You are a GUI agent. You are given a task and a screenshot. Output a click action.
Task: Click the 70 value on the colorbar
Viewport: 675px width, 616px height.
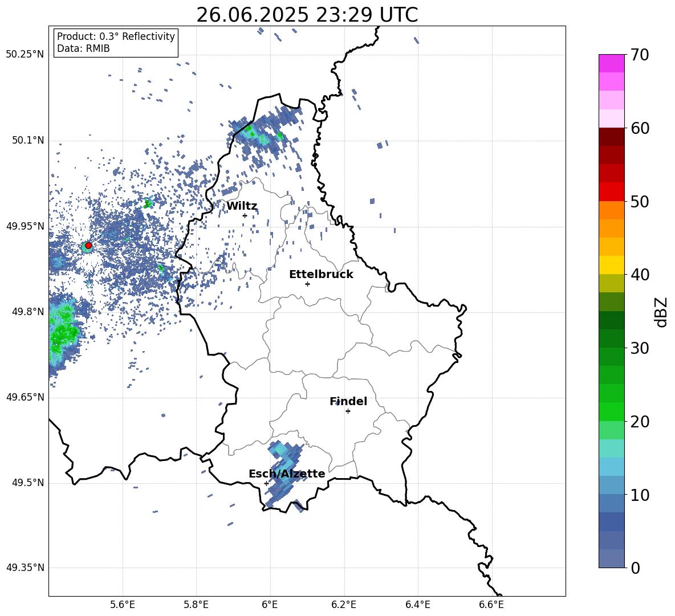pos(640,55)
